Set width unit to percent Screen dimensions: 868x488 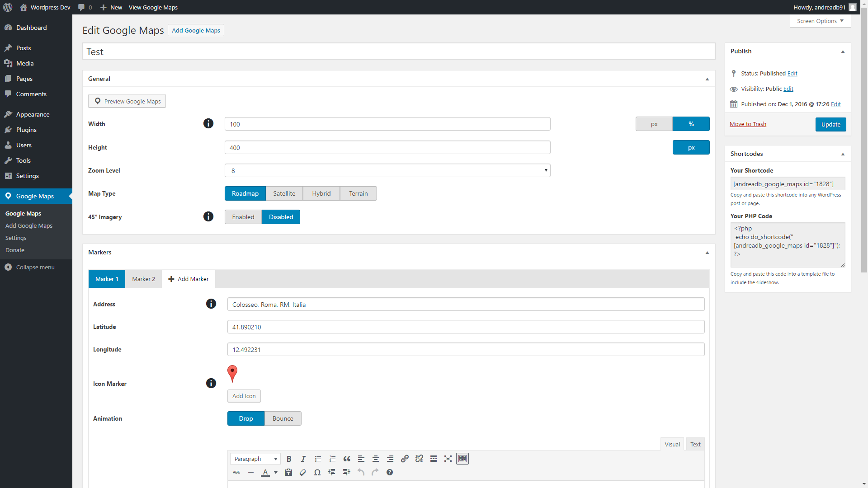pyautogui.click(x=691, y=124)
